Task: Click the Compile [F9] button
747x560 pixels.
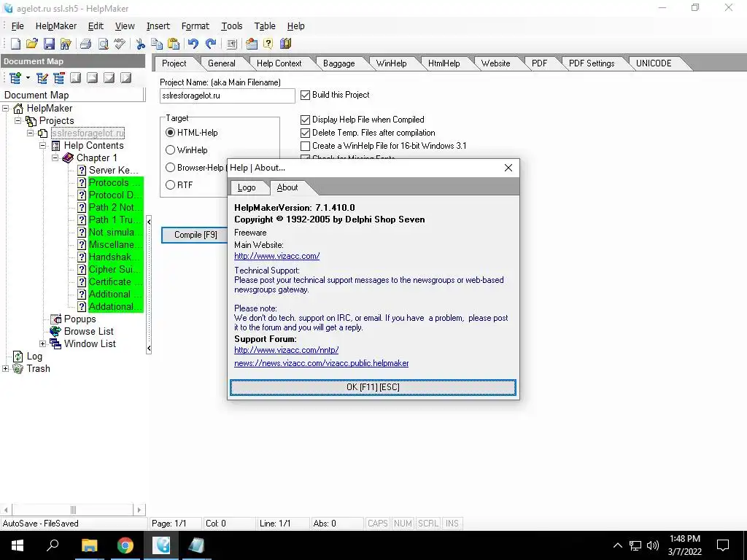Action: coord(195,235)
